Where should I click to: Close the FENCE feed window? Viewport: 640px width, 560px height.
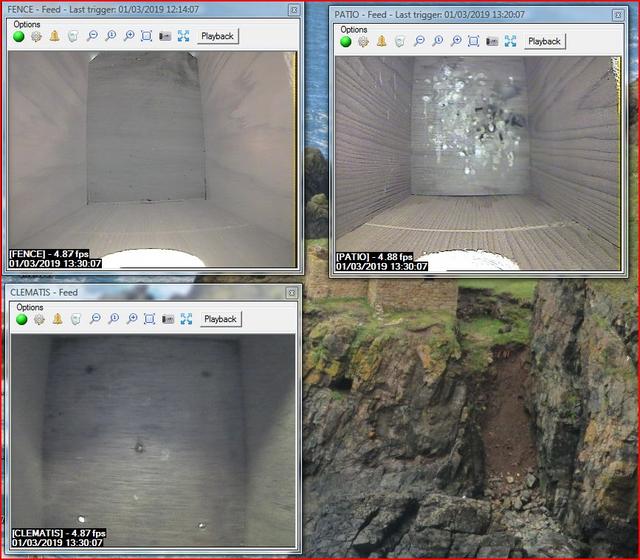[294, 10]
